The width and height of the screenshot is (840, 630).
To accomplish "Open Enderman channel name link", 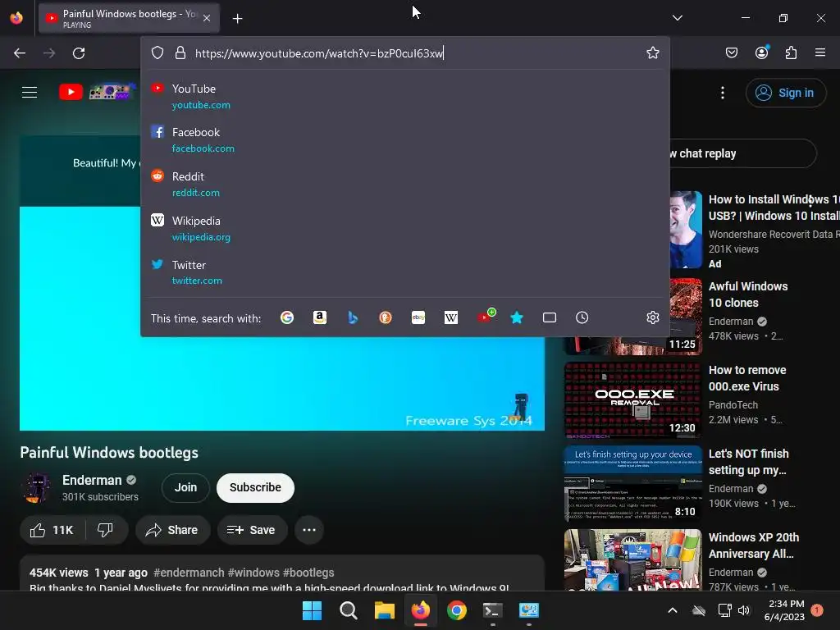I will click(92, 480).
